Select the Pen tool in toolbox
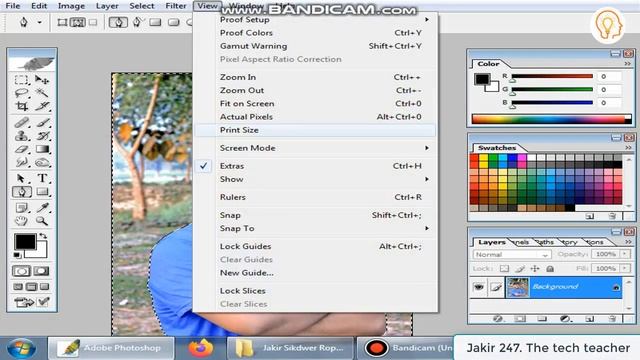Screen dimensions: 640x360 pyautogui.click(x=21, y=192)
